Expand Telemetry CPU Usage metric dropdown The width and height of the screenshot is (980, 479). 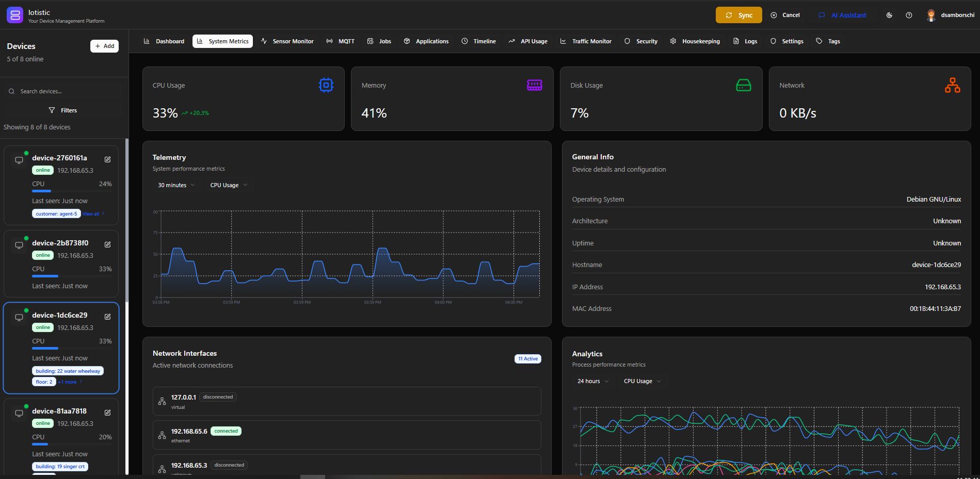tap(229, 185)
